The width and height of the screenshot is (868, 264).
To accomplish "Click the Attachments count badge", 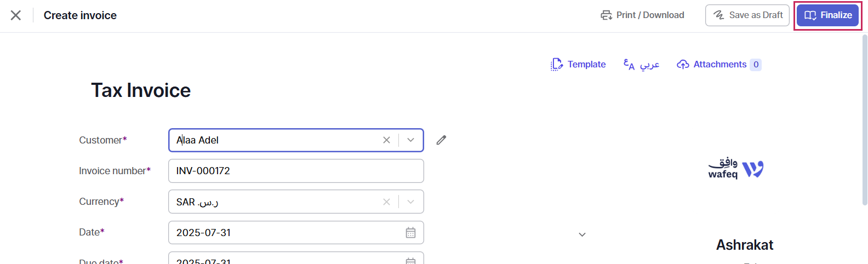I will point(756,65).
